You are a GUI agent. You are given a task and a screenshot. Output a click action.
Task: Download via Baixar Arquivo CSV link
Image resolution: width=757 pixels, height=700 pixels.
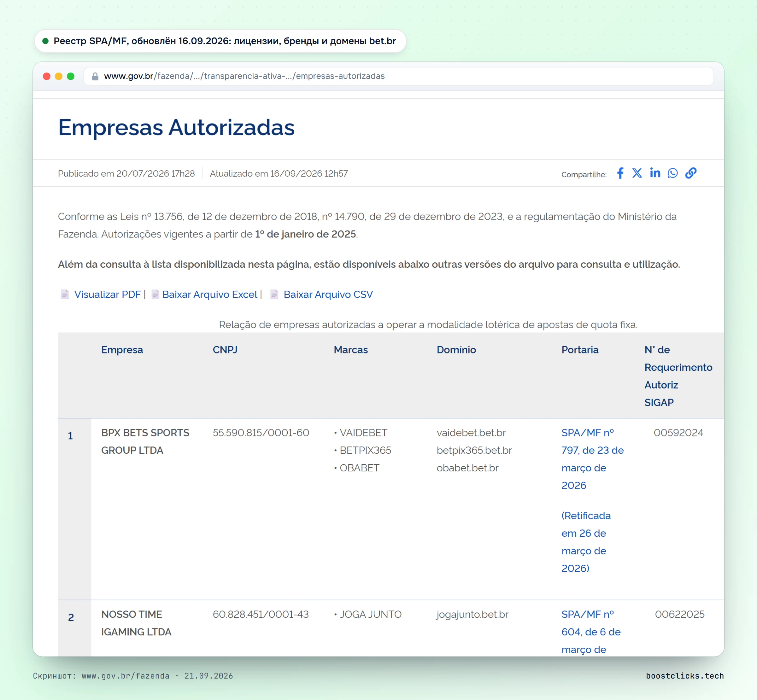328,294
